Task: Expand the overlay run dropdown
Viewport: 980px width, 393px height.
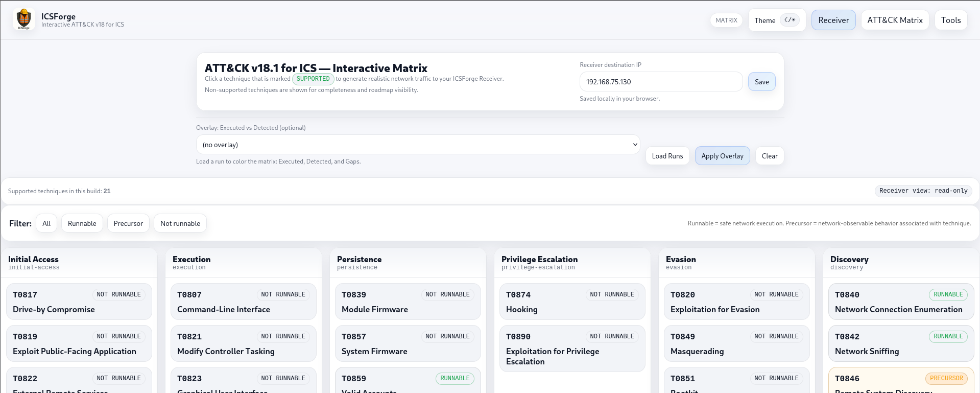Action: click(417, 145)
